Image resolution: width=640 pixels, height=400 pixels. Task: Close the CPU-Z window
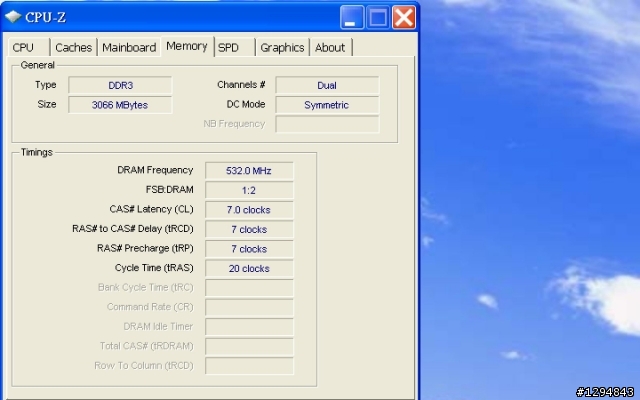pyautogui.click(x=404, y=17)
